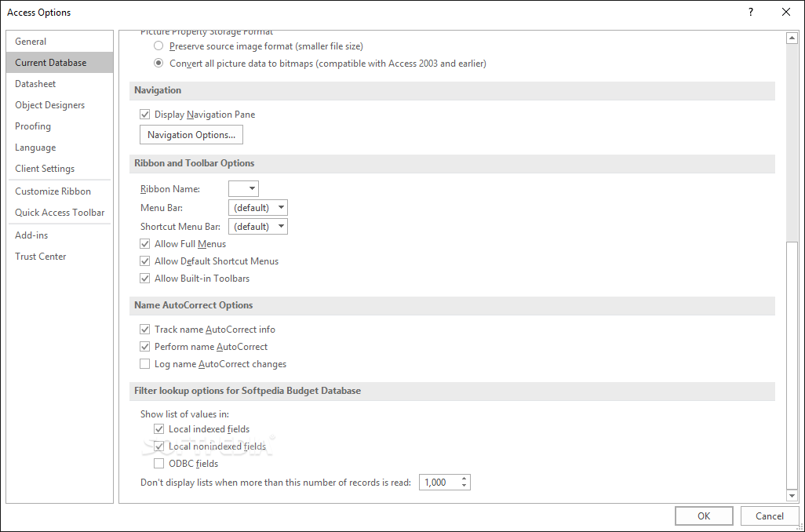Open the Shortcut Menu Bar dropdown
The image size is (805, 532).
coord(257,227)
